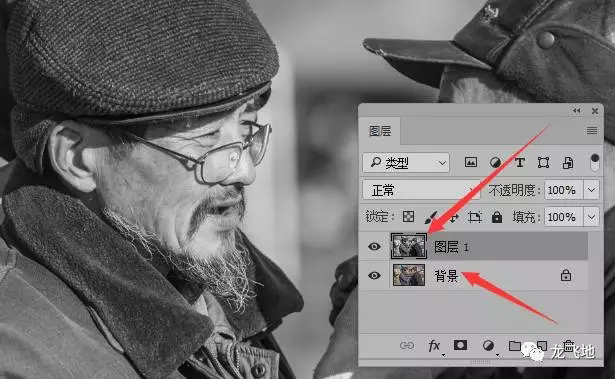Image resolution: width=615 pixels, height=379 pixels.
Task: Create new fill or adjustment layer
Action: coord(488,345)
